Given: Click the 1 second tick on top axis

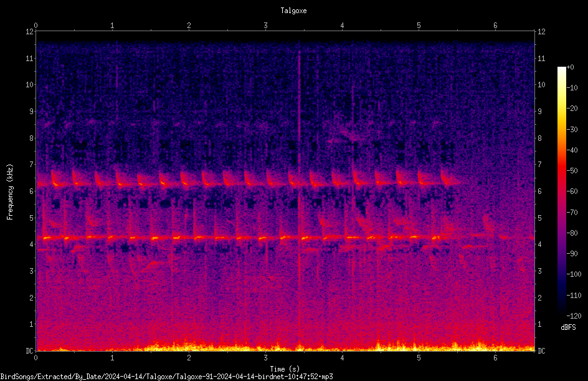Looking at the screenshot, I should [x=112, y=26].
